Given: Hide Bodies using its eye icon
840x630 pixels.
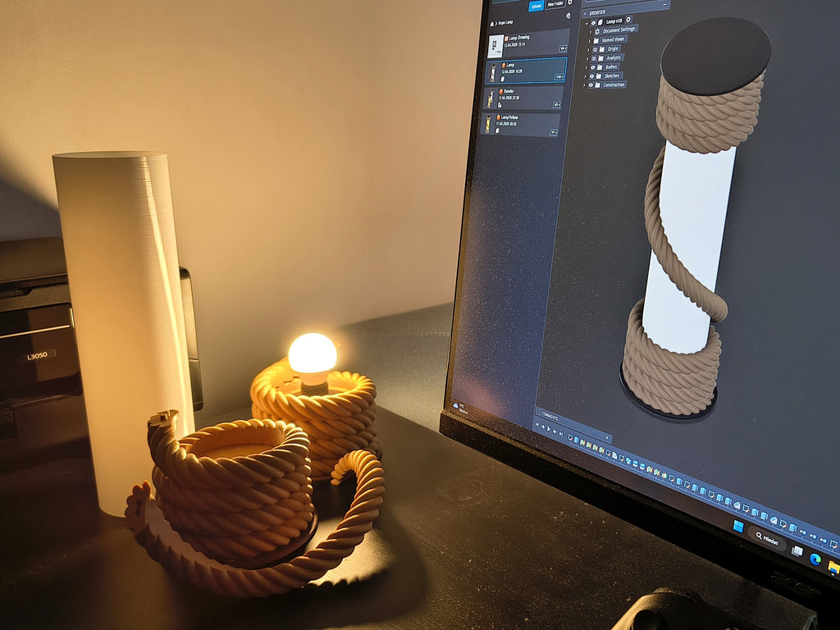Looking at the screenshot, I should point(593,67).
